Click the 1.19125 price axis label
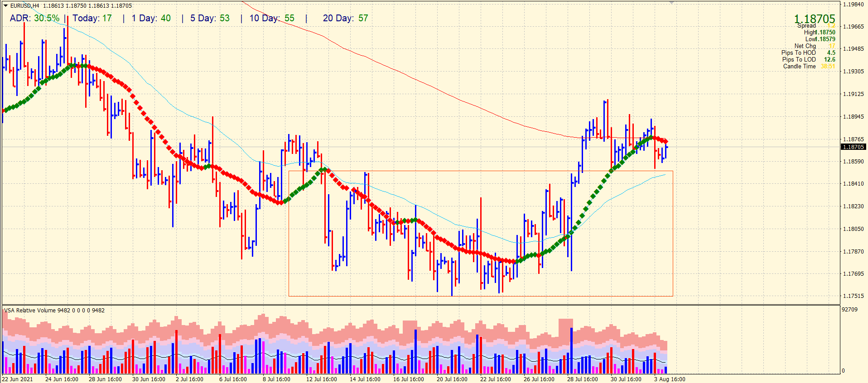Image resolution: width=868 pixels, height=383 pixels. (853, 94)
